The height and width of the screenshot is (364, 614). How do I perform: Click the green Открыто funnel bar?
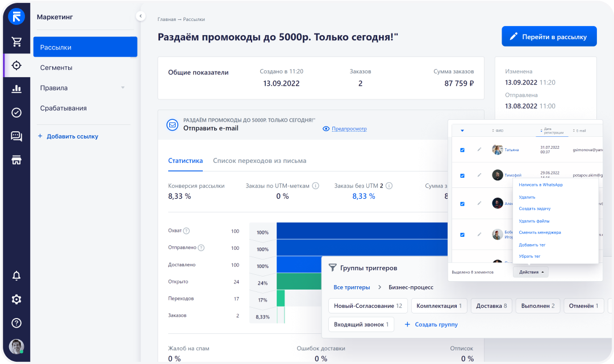click(x=299, y=282)
